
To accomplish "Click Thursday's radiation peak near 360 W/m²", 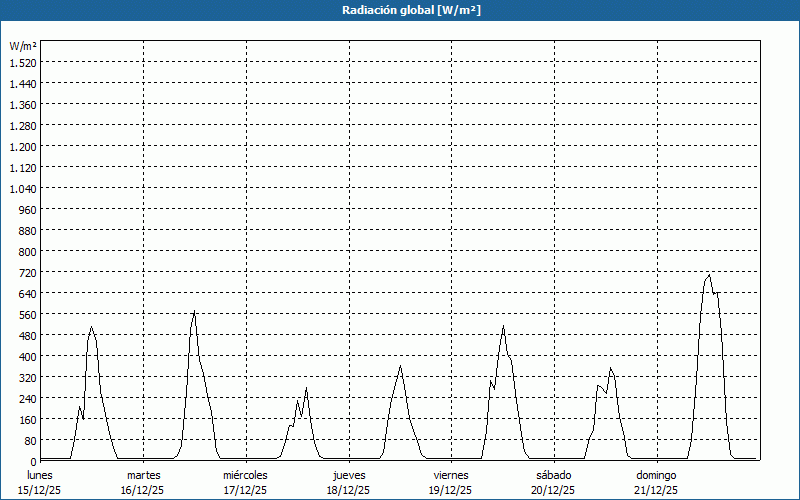I will click(401, 366).
